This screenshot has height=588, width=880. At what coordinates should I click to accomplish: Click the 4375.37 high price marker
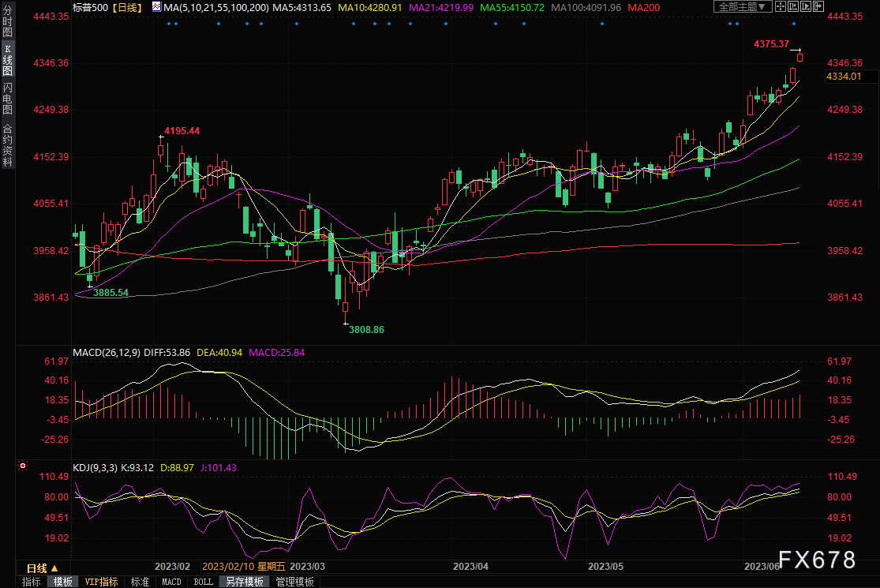[x=772, y=44]
